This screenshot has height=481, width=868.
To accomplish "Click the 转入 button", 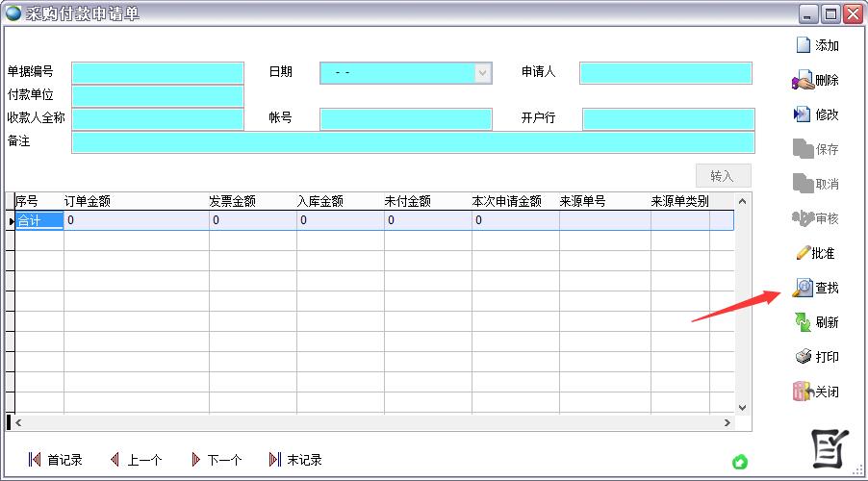I will [x=722, y=176].
